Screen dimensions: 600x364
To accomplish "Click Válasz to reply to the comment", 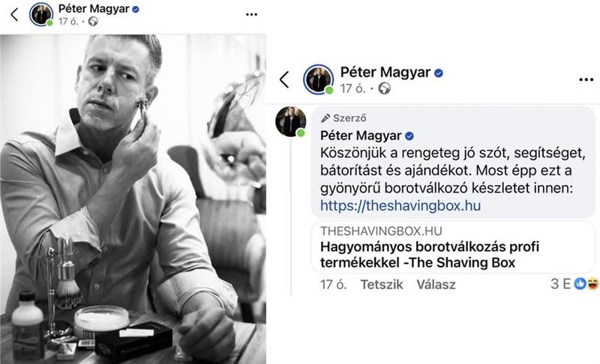I will (x=436, y=285).
